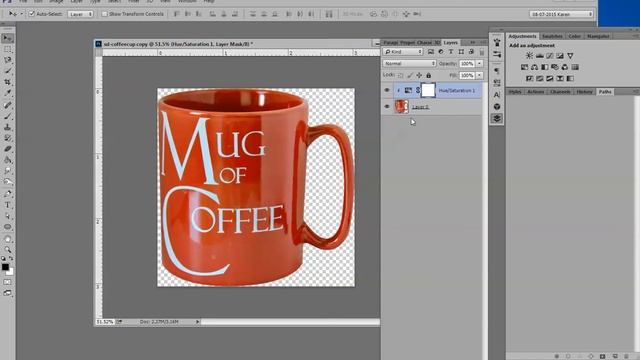Filter layers for type layers
The height and width of the screenshot is (360, 640).
[451, 52]
